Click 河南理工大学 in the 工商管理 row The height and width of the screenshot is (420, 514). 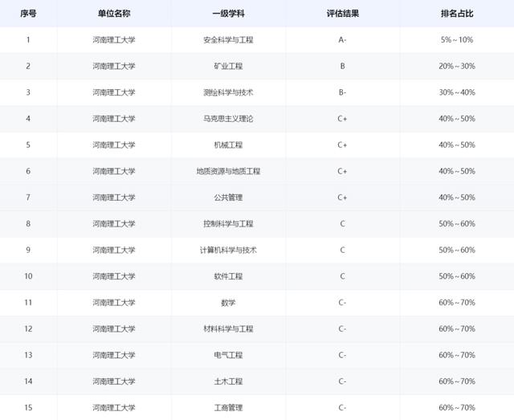click(114, 407)
